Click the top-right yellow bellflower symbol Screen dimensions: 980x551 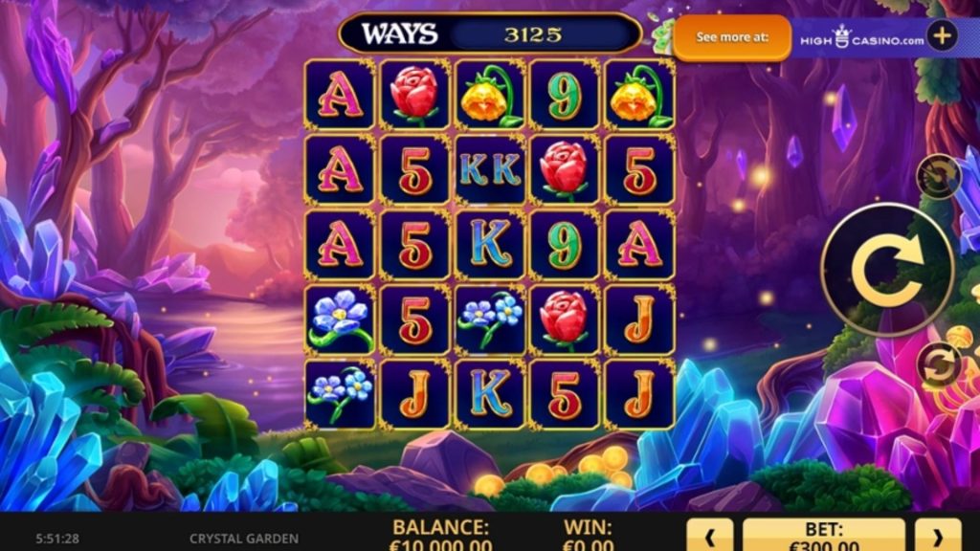click(x=639, y=95)
